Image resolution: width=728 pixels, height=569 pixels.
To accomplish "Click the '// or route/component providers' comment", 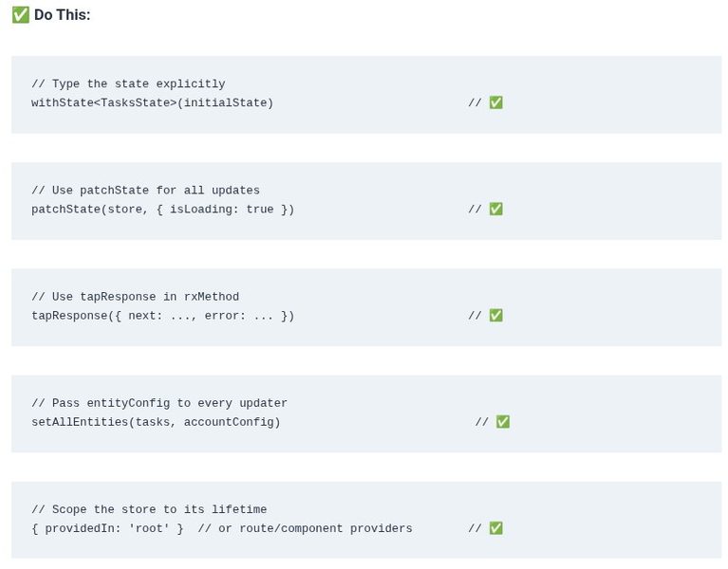I will (305, 528).
